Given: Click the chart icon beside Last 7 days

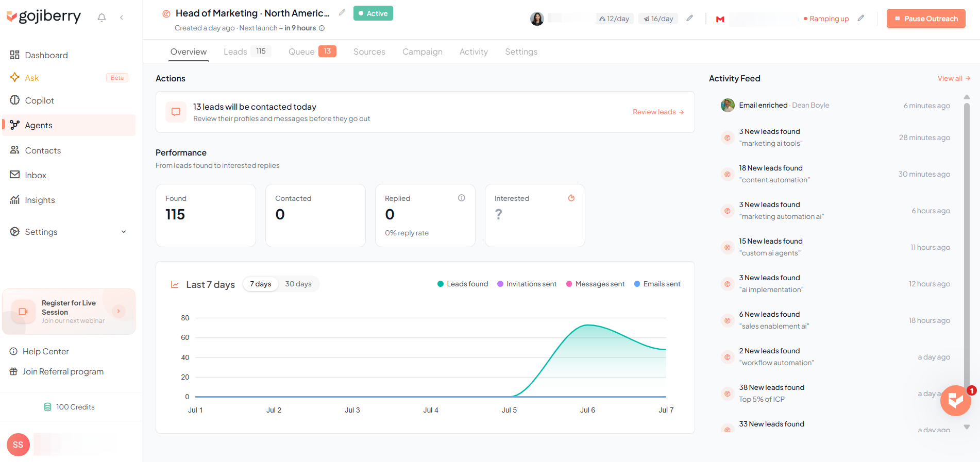Looking at the screenshot, I should (175, 284).
